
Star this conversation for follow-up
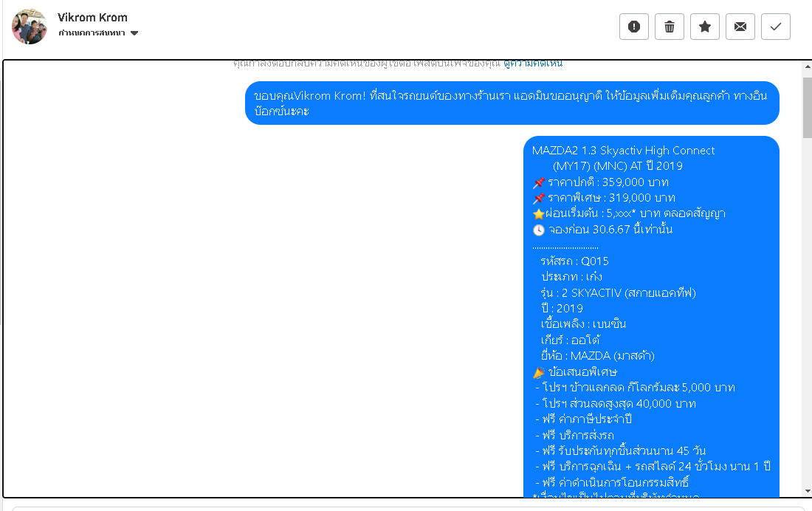[x=705, y=27]
